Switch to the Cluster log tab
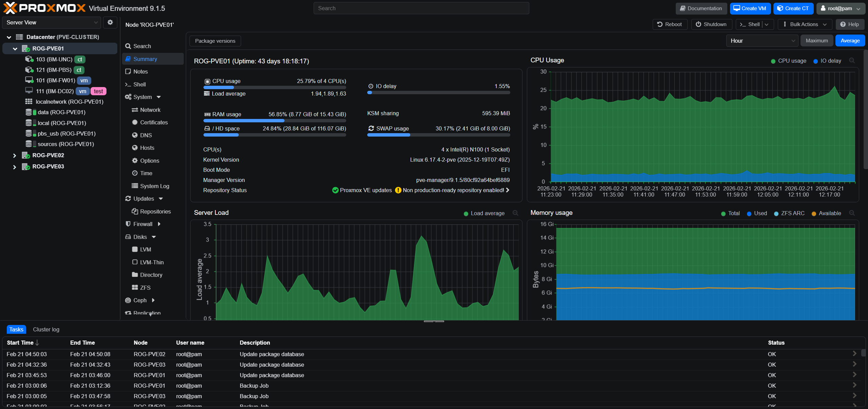 coord(46,329)
